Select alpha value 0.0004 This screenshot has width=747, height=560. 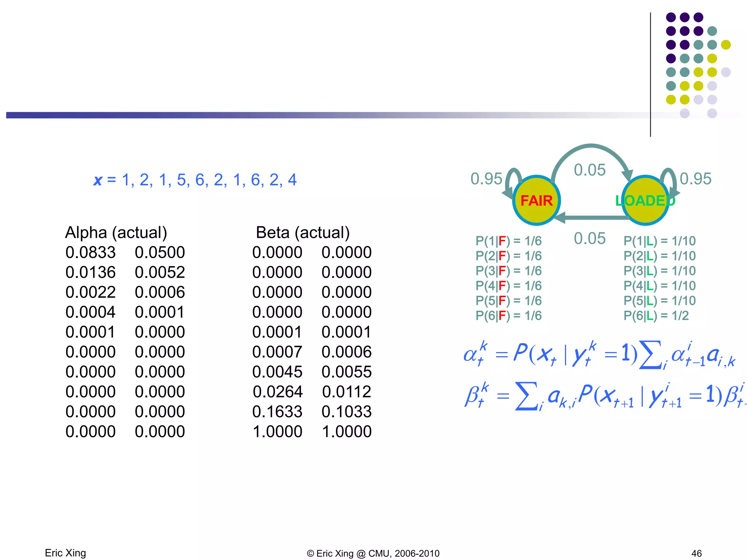click(x=90, y=312)
